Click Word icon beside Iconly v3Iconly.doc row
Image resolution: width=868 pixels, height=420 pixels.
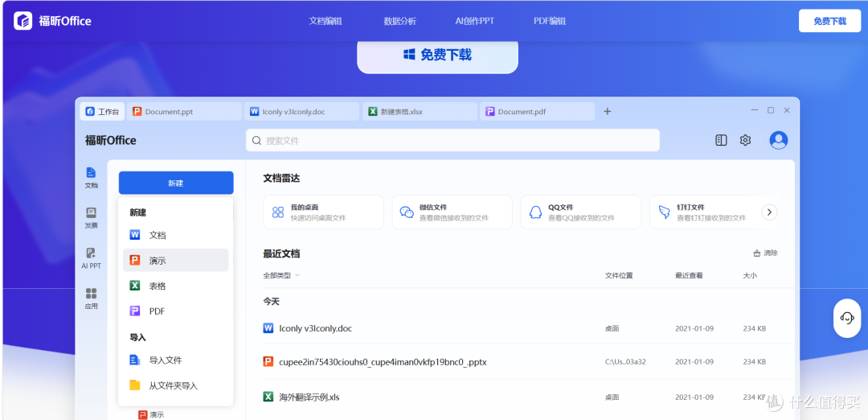click(x=268, y=328)
